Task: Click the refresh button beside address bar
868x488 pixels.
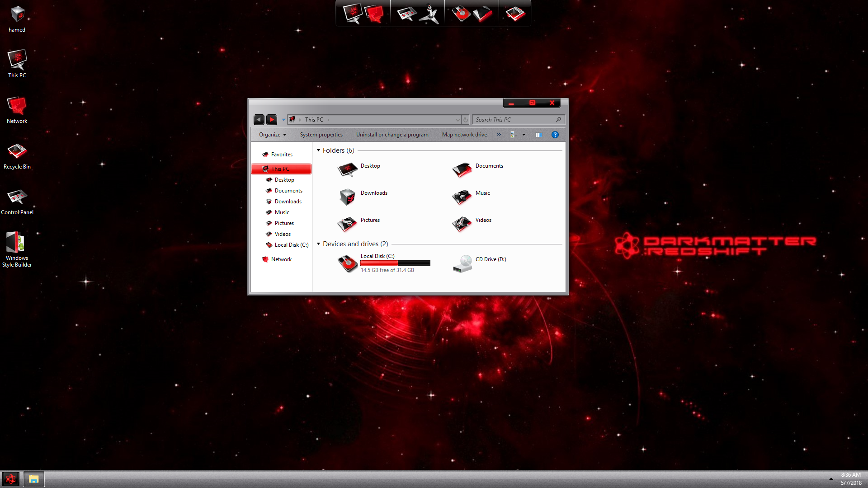Action: (x=465, y=120)
